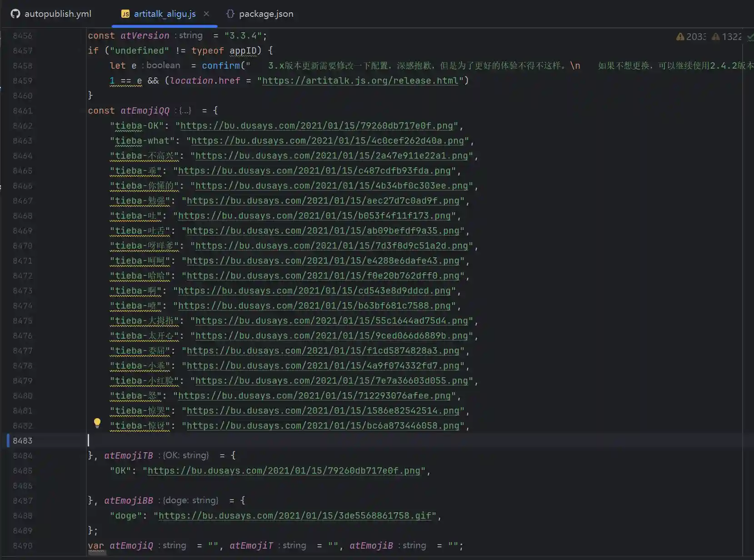The height and width of the screenshot is (560, 754).
Task: Open the package.json tab
Action: [x=266, y=14]
